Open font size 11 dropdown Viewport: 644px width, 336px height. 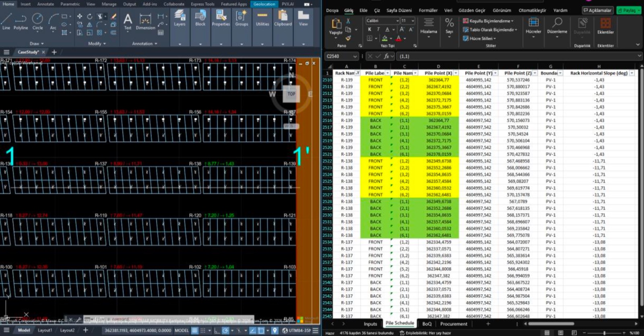point(413,21)
